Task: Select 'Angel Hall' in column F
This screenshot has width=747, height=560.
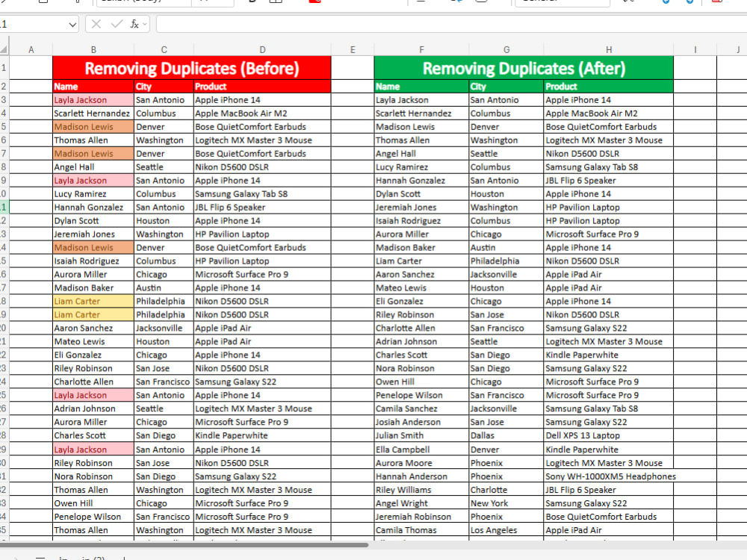Action: coord(421,153)
